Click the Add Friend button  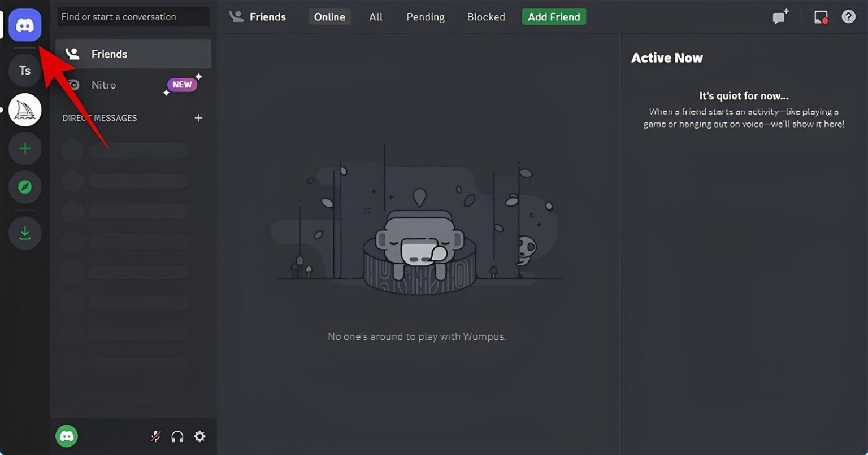pyautogui.click(x=554, y=17)
